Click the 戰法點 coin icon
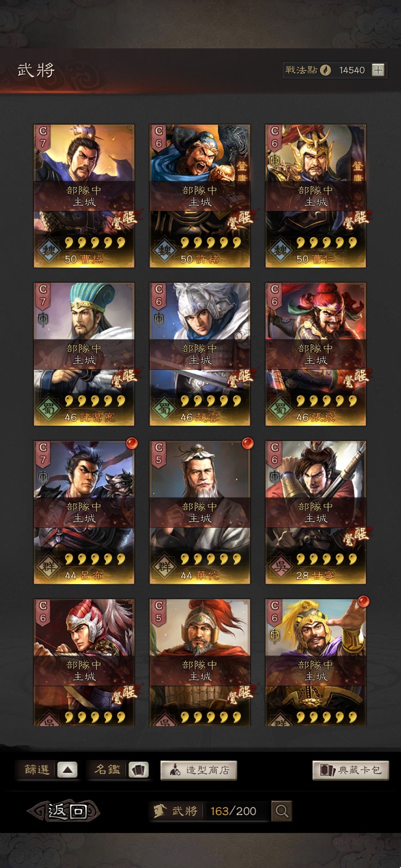 [x=325, y=70]
